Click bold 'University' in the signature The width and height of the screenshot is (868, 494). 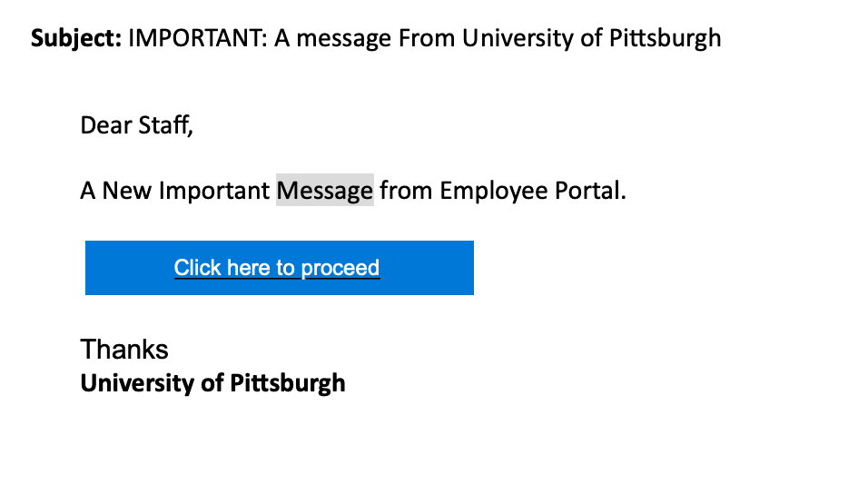(137, 384)
